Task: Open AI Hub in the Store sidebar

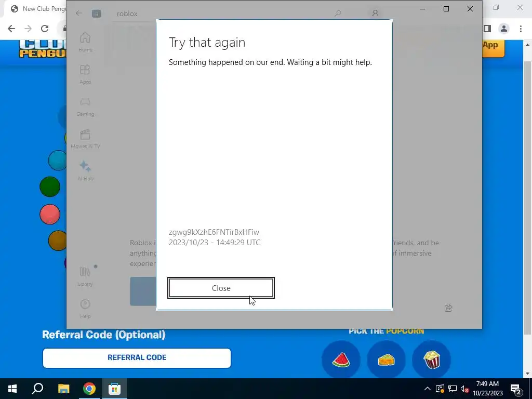Action: (x=85, y=171)
